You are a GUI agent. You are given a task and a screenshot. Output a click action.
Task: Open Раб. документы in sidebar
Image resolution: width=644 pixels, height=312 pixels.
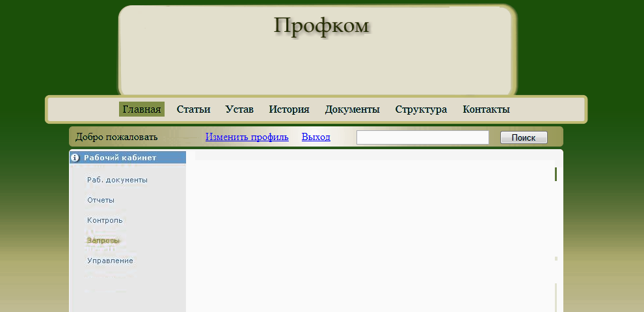117,180
